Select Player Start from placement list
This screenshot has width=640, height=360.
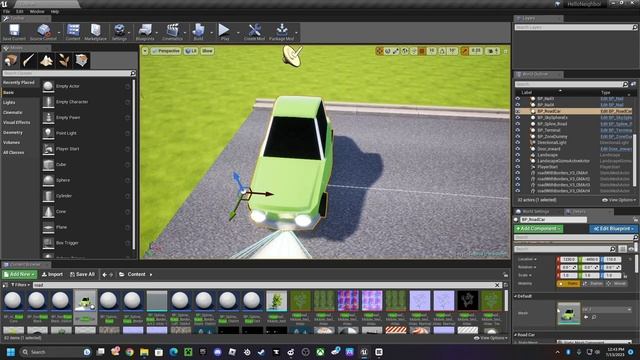[x=86, y=149]
